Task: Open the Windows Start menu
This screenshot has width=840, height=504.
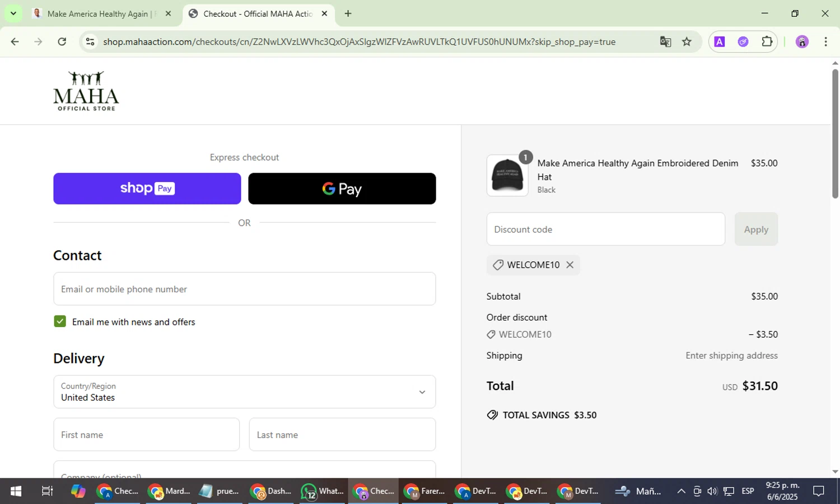Action: (16, 491)
